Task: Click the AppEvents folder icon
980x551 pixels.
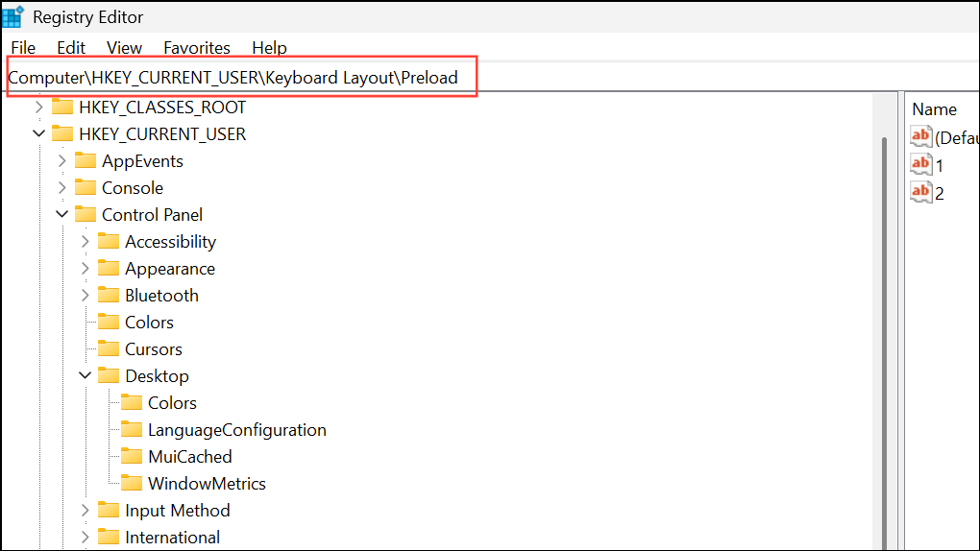Action: (x=85, y=160)
